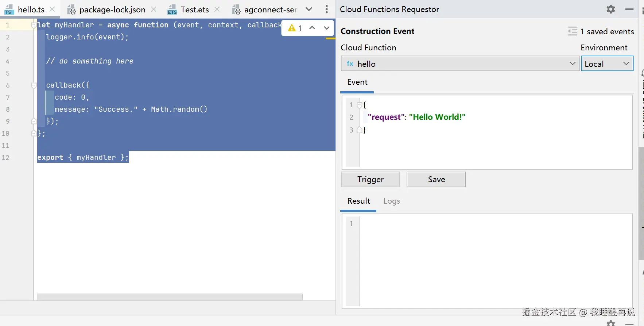Viewport: 644px width, 326px height.
Task: Show hidden editor tabs dropdown
Action: pyautogui.click(x=309, y=9)
